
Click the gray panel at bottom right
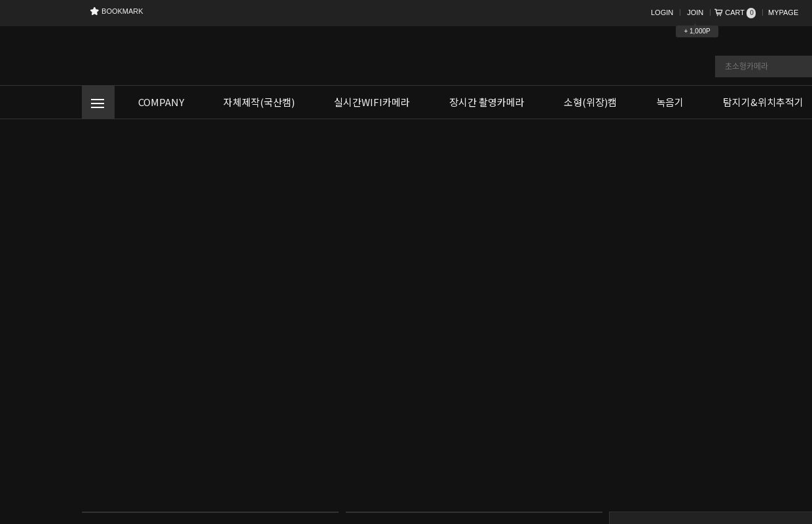click(710, 518)
